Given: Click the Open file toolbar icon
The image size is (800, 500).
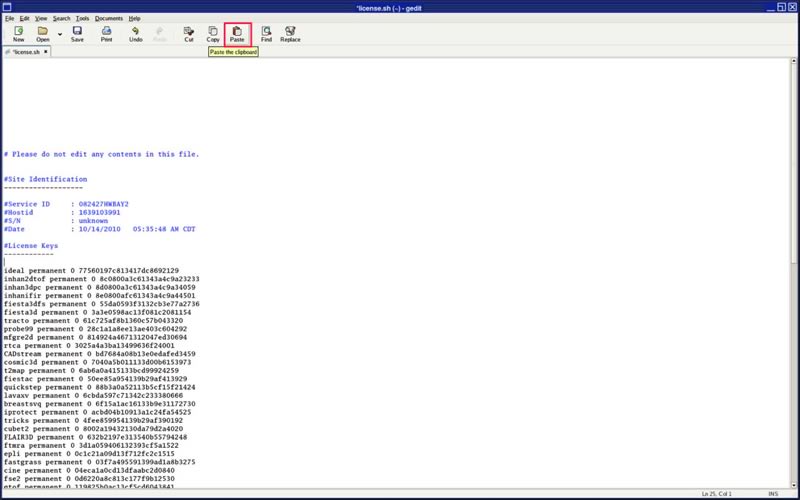Looking at the screenshot, I should [42, 34].
